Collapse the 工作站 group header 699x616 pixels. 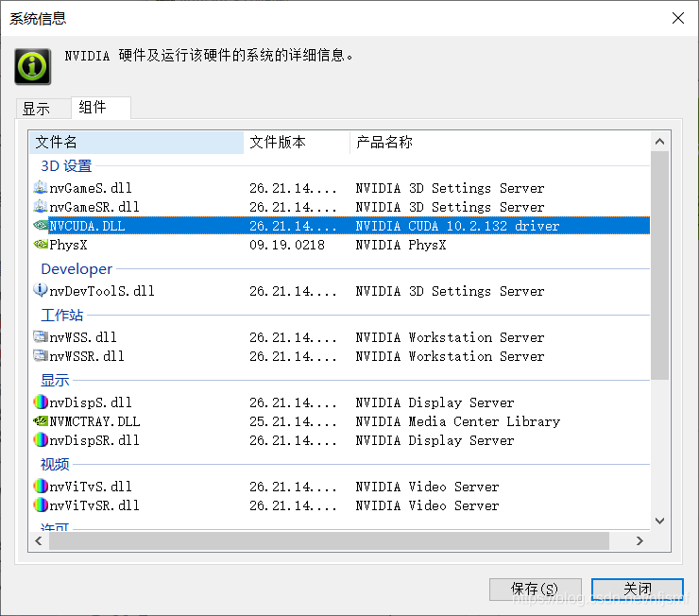click(62, 316)
